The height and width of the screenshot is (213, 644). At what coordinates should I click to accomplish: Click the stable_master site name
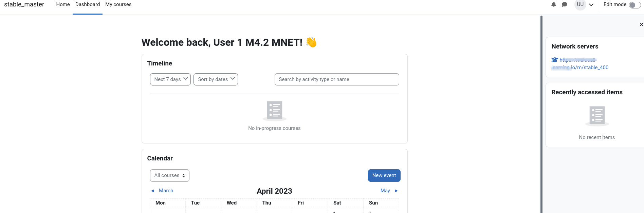(x=24, y=4)
